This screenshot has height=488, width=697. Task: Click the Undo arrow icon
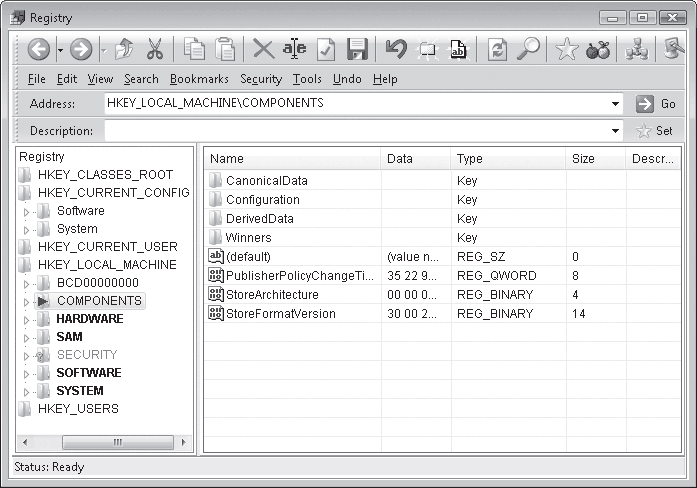tap(396, 49)
